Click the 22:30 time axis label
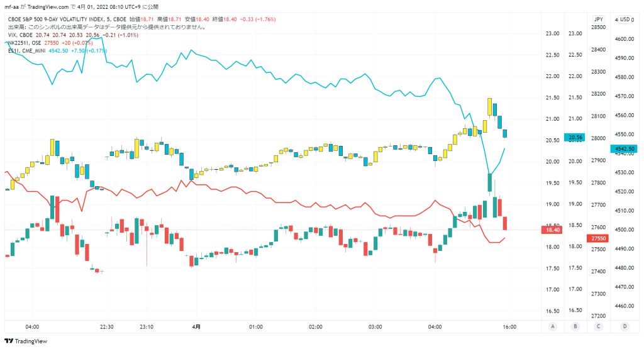Viewport: 644px width, 349px height. (x=106, y=327)
